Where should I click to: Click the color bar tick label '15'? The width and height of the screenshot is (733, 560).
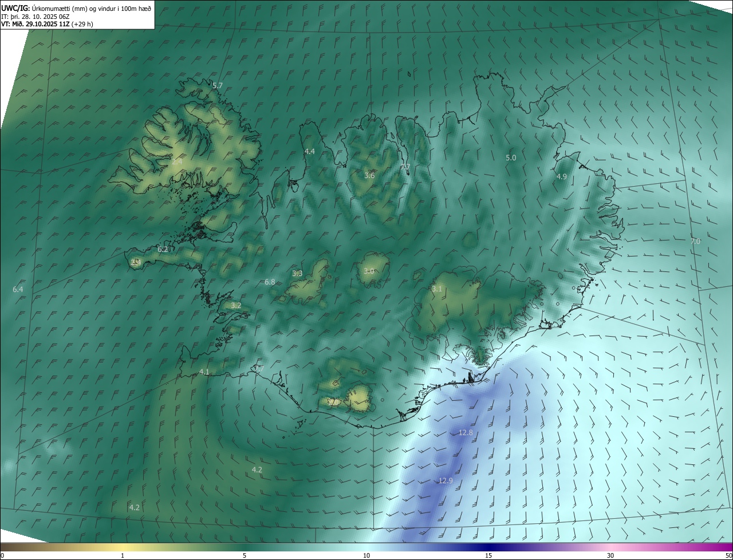click(488, 555)
